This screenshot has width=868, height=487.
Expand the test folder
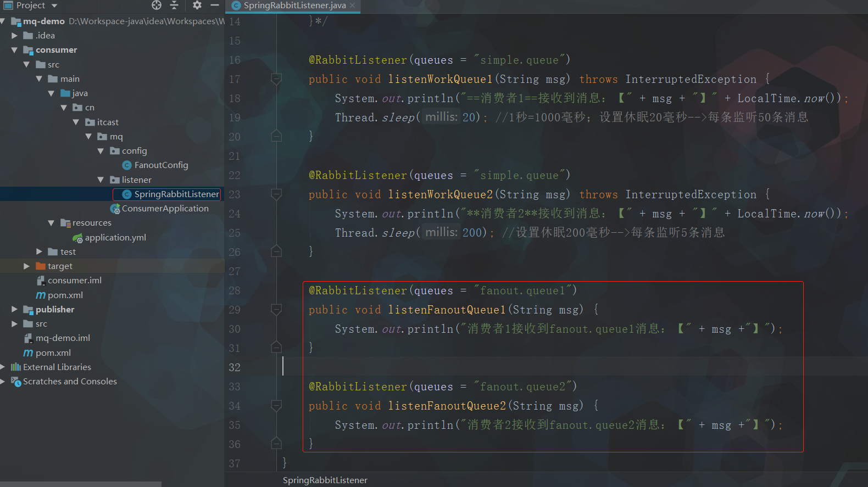coord(39,251)
